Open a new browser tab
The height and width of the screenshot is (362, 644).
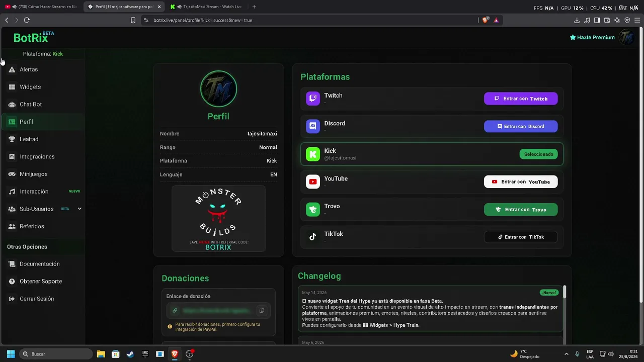[254, 7]
